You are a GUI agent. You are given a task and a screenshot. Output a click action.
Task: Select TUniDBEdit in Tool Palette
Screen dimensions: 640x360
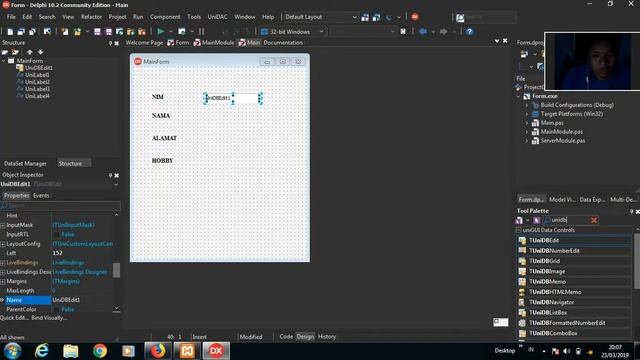coord(573,240)
